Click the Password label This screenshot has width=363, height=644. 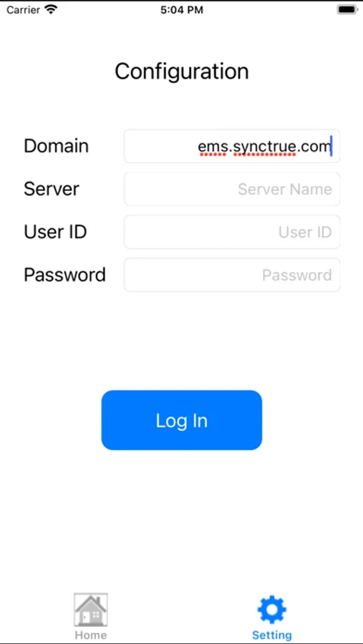click(64, 275)
